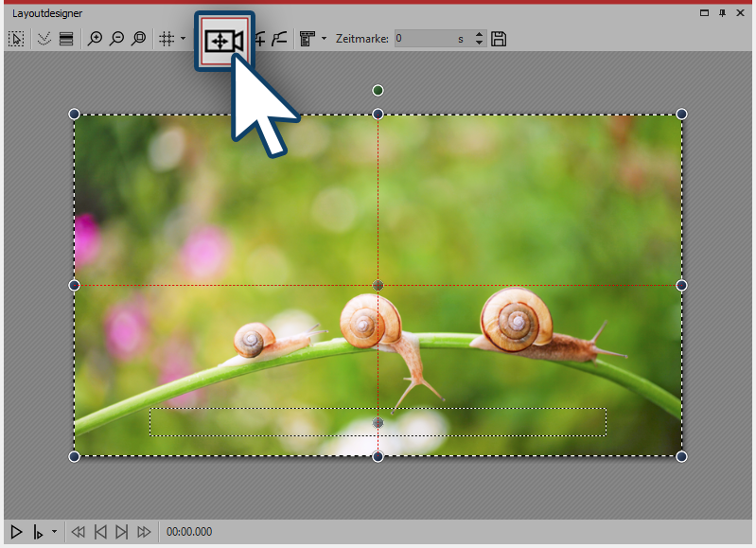The width and height of the screenshot is (756, 548).
Task: Click the double chevron down icon
Action: [x=43, y=39]
